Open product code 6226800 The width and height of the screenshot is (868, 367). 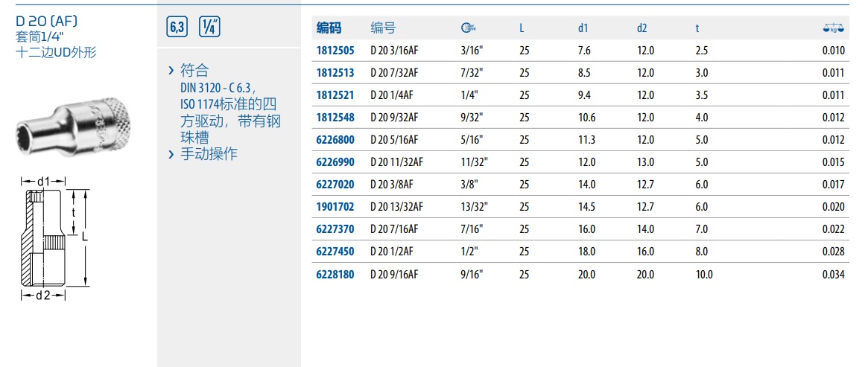(x=335, y=140)
